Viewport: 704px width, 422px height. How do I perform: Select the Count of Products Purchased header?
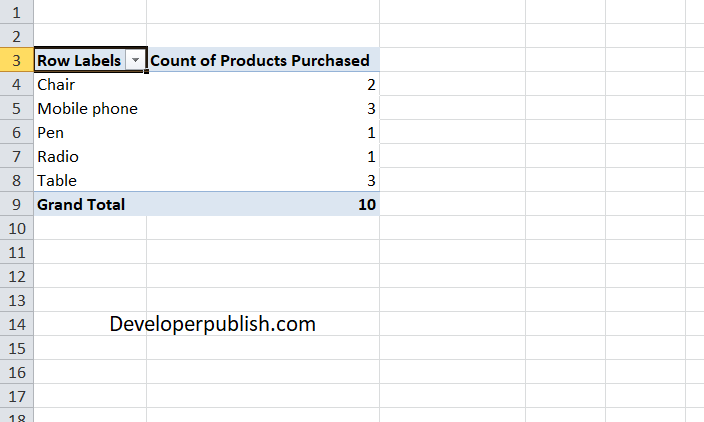(263, 60)
